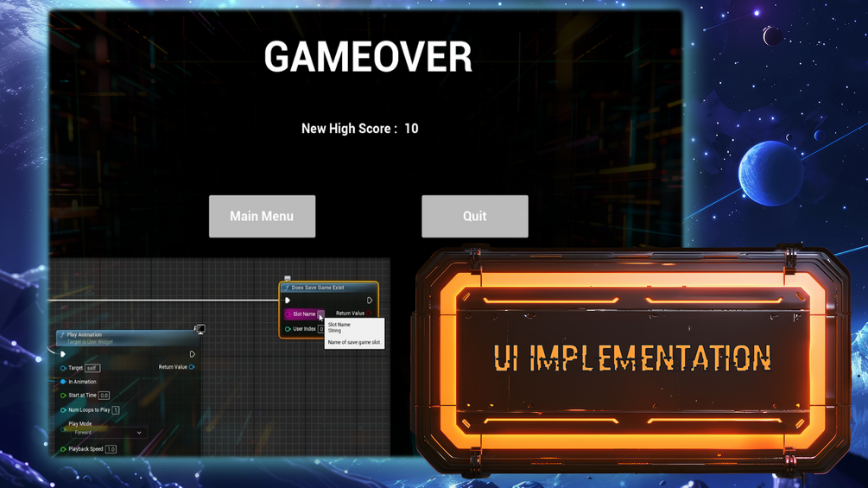This screenshot has width=868, height=488.
Task: Click the self value box beside Target
Action: point(92,368)
